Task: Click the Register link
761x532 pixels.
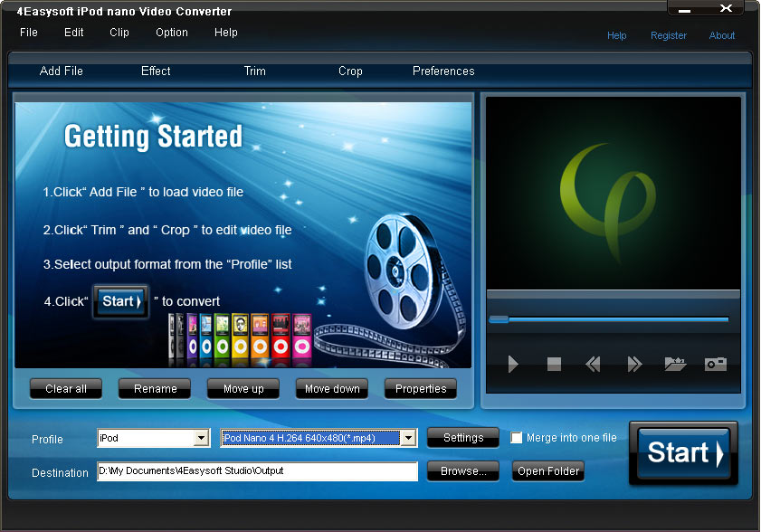Action: point(669,36)
